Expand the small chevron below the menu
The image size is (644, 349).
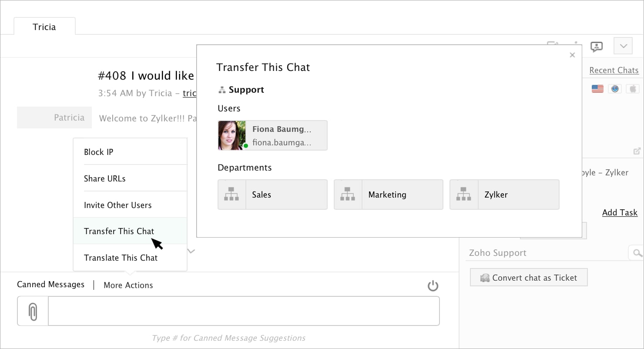[191, 251]
